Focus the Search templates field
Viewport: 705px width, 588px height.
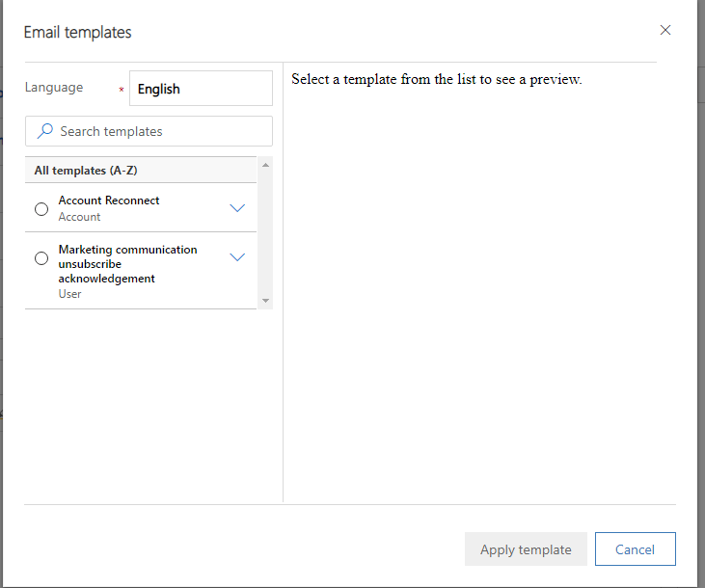click(149, 131)
